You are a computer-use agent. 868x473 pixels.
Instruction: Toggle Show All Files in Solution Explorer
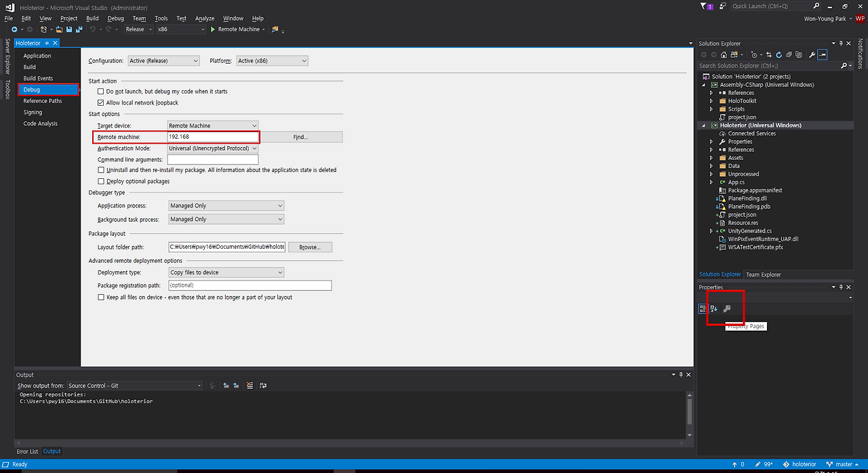click(799, 54)
